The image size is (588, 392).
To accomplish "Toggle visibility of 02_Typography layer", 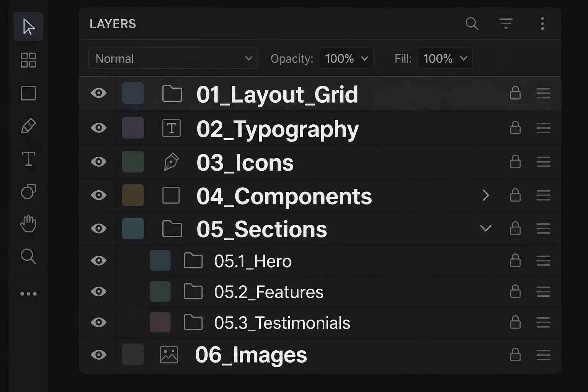I will [x=99, y=127].
